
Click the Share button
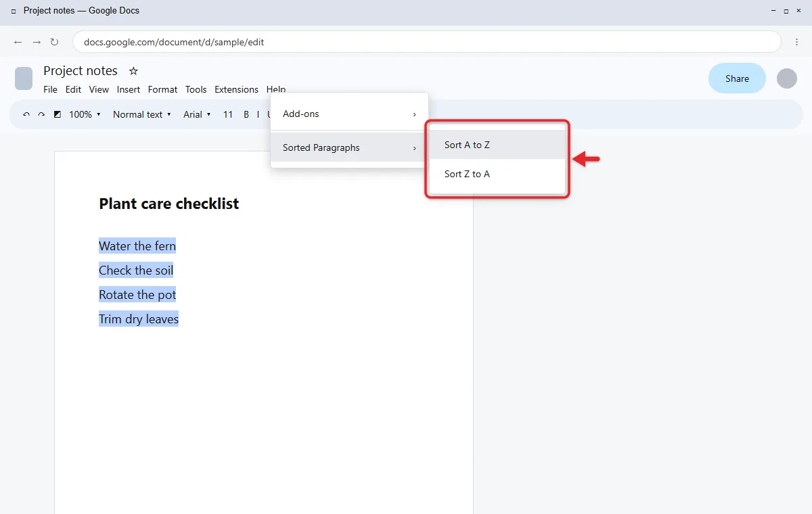click(x=737, y=78)
